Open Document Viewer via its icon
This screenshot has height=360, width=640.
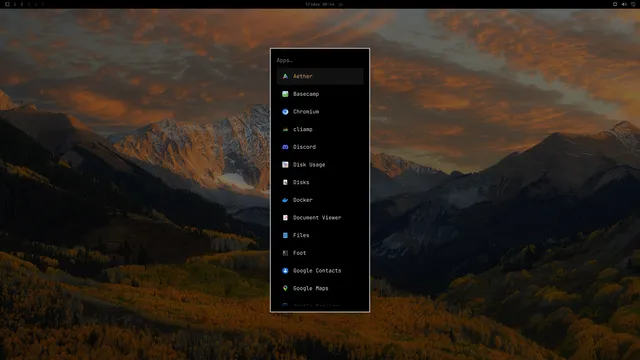tap(285, 218)
